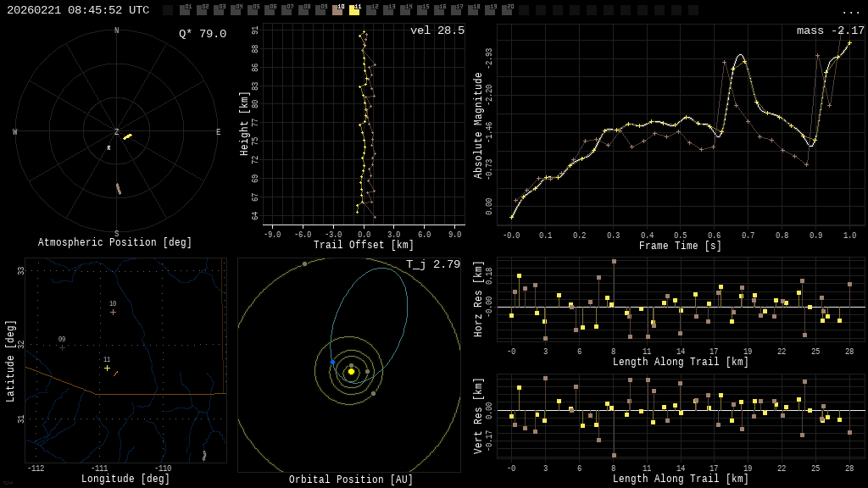Click the mass -2.17 value
Image resolution: width=868 pixels, height=488 pixels.
[x=831, y=30]
